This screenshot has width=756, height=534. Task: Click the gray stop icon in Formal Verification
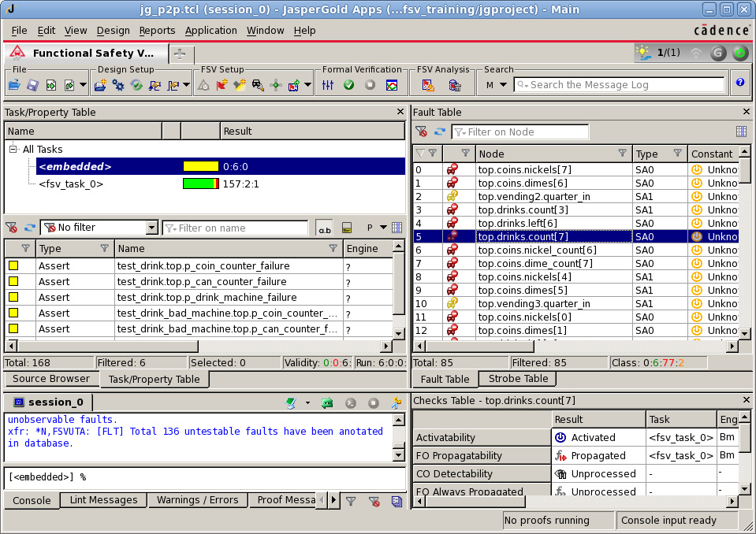[x=370, y=85]
